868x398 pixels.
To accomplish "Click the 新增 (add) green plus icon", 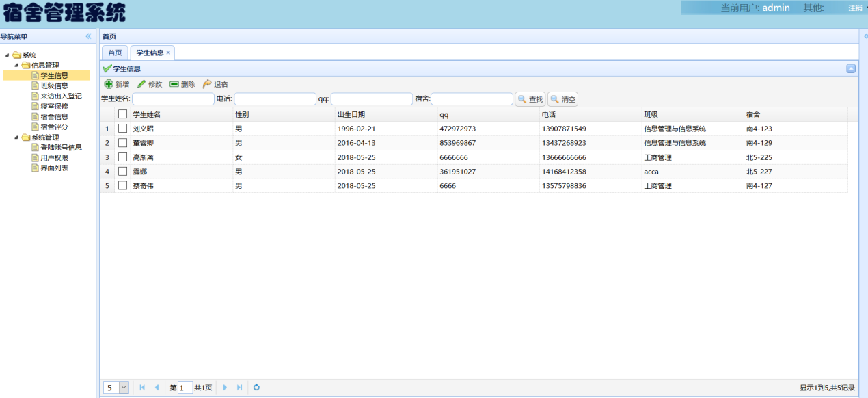I will coord(109,84).
